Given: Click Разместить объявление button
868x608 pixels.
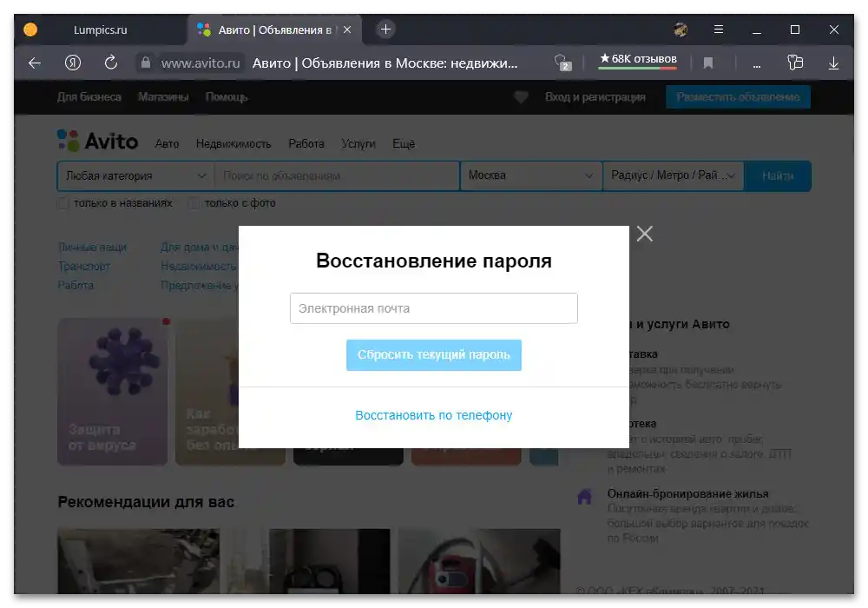Looking at the screenshot, I should click(738, 97).
